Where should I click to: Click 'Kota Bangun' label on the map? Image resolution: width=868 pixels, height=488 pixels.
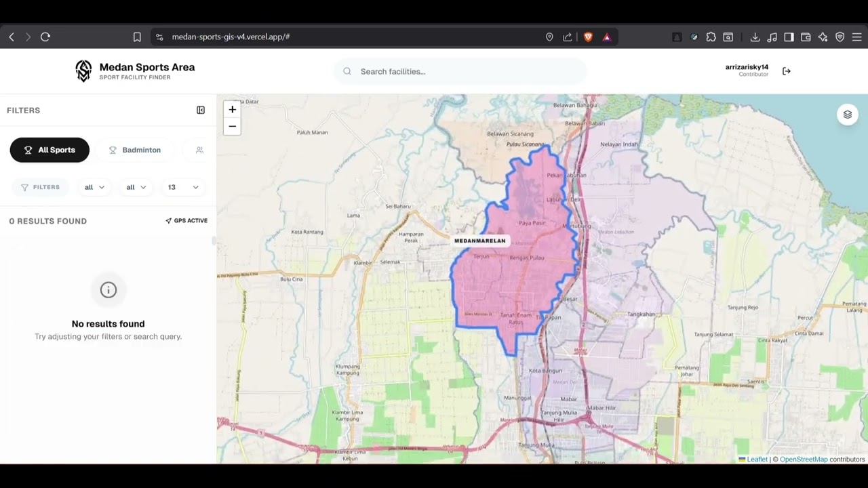[x=545, y=371]
